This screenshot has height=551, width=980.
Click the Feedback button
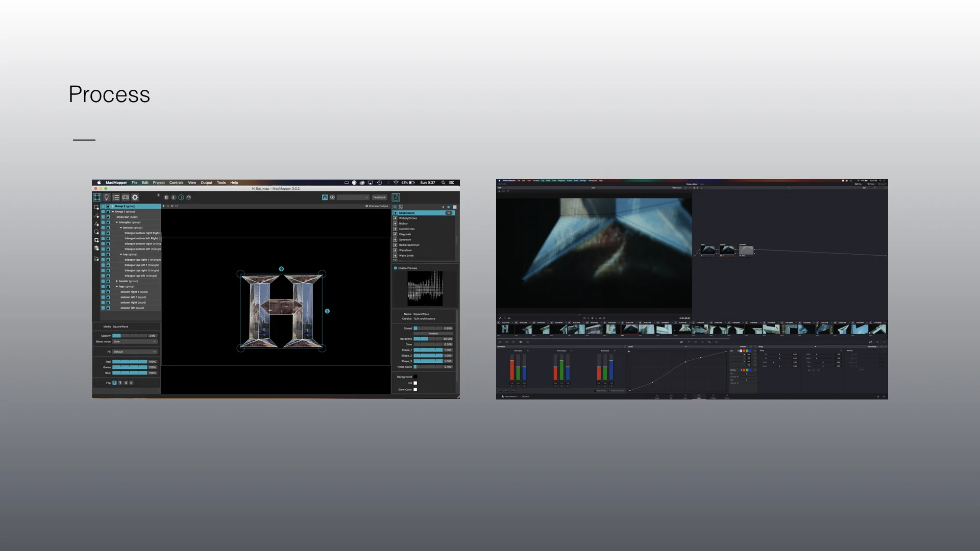pyautogui.click(x=379, y=197)
